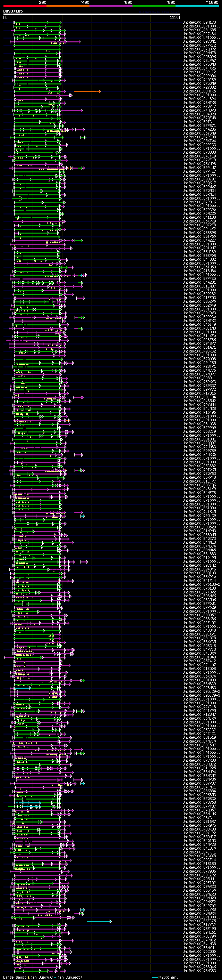Select the BB937185 query sequence label

pyautogui.click(x=13, y=11)
